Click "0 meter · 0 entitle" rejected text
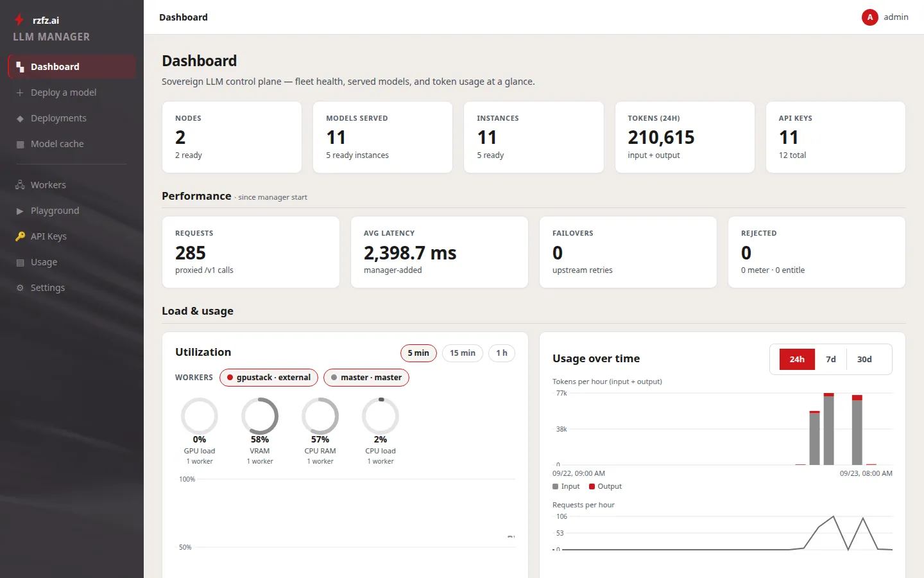The width and height of the screenshot is (924, 578). pyautogui.click(x=773, y=270)
